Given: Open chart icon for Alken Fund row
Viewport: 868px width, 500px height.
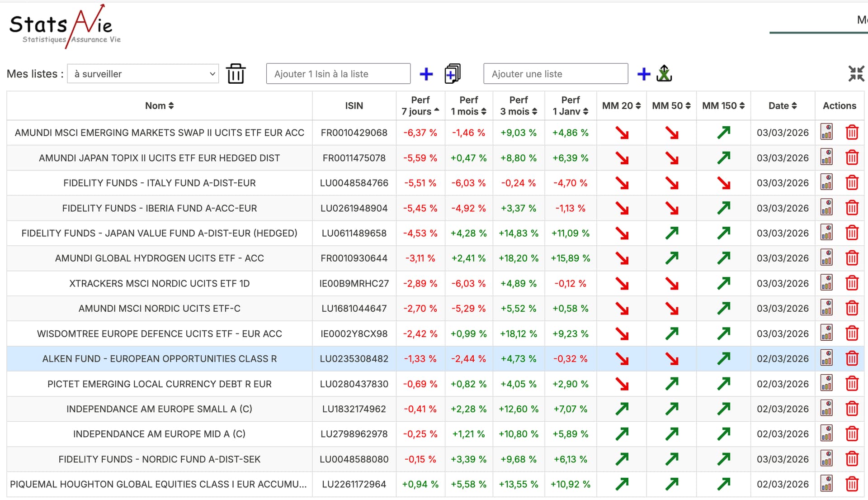Looking at the screenshot, I should tap(826, 358).
